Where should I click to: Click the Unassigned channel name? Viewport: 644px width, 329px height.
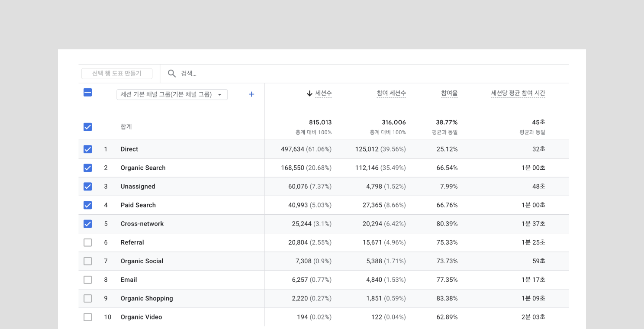pyautogui.click(x=138, y=187)
